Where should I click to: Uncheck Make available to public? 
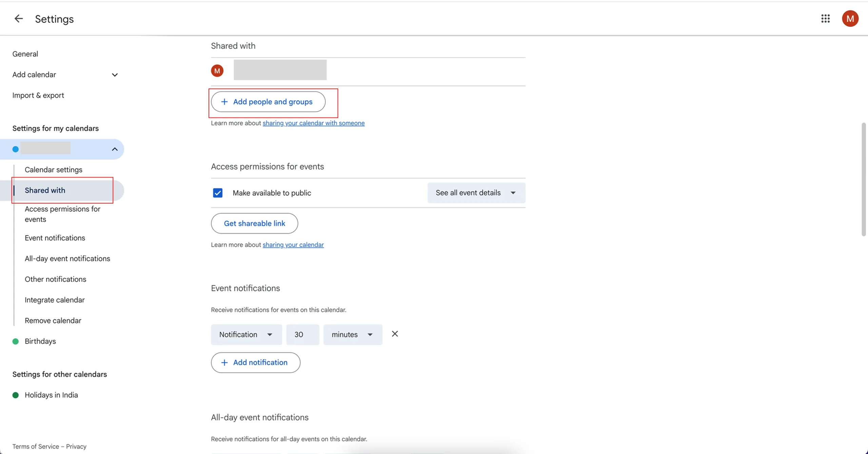(x=218, y=193)
